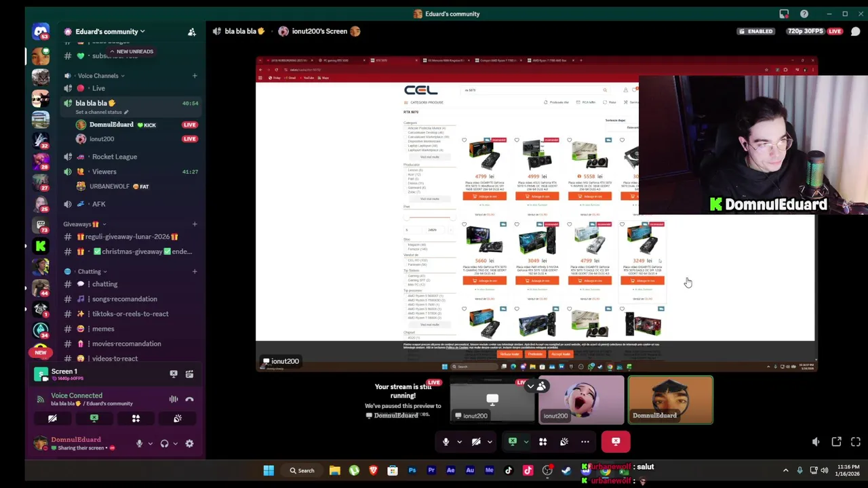Open activities button in voice panel
Image resolution: width=868 pixels, height=488 pixels.
coord(136,418)
